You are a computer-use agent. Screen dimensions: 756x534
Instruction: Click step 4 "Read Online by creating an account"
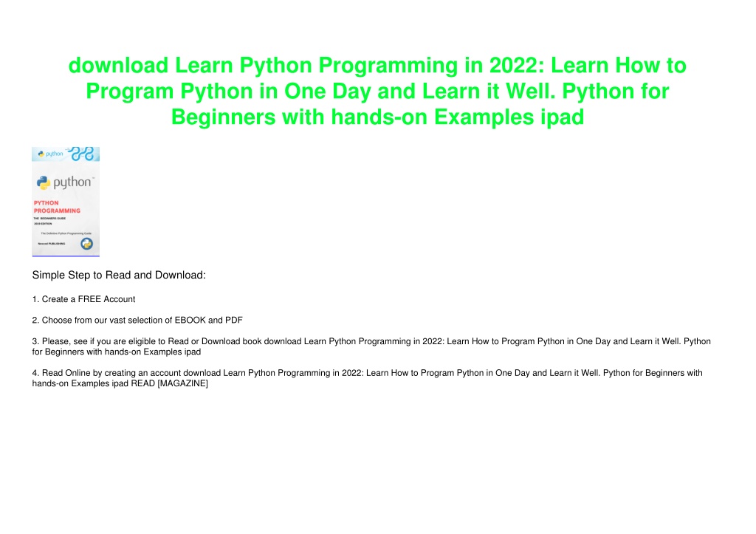368,378
